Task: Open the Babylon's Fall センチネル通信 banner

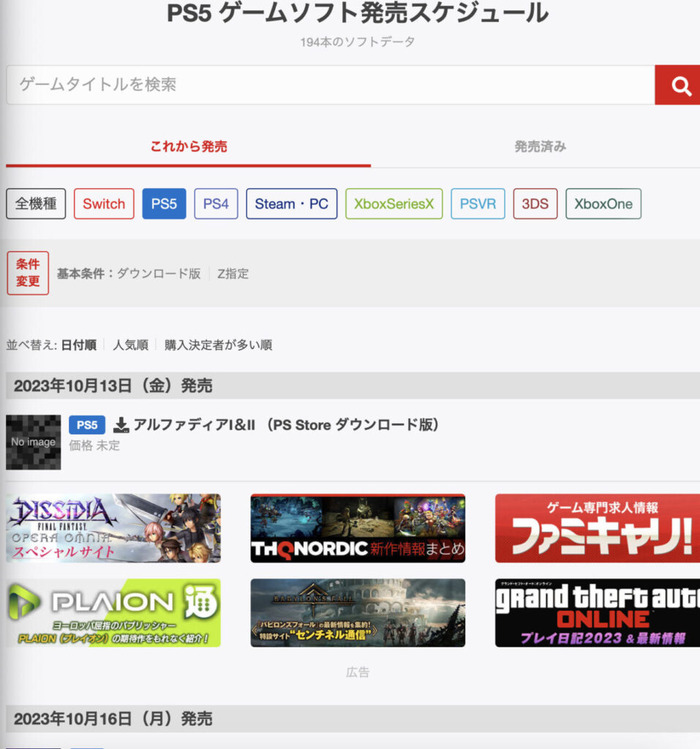Action: (358, 613)
